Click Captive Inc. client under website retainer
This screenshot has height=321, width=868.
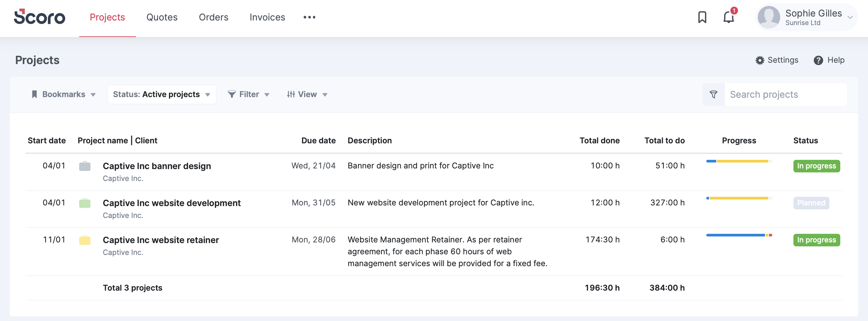pos(123,253)
